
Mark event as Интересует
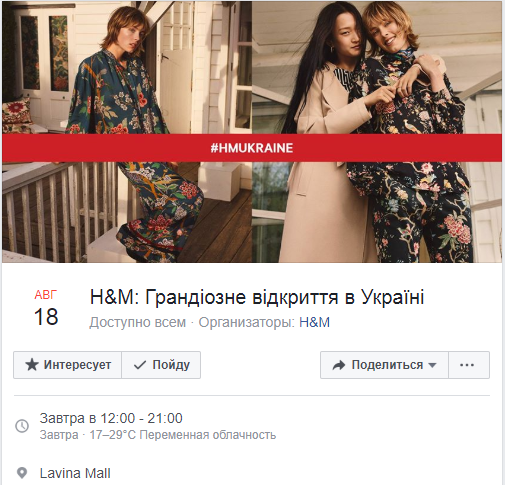[68, 365]
